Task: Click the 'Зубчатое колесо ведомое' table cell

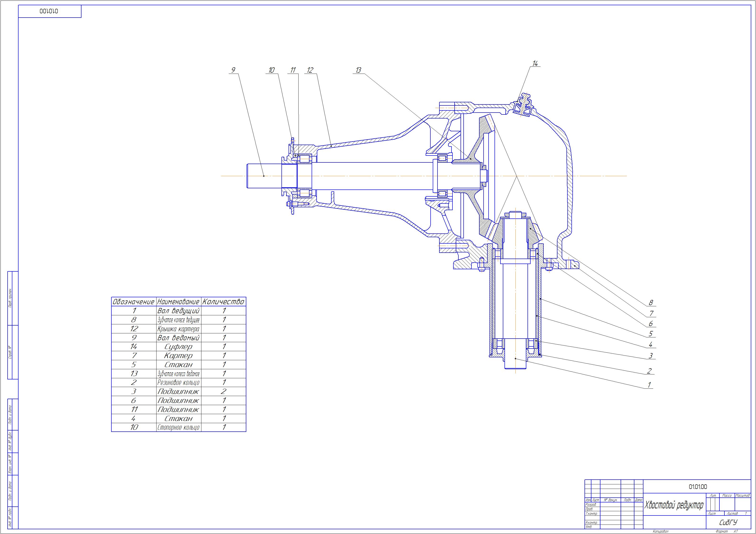Action: [178, 374]
